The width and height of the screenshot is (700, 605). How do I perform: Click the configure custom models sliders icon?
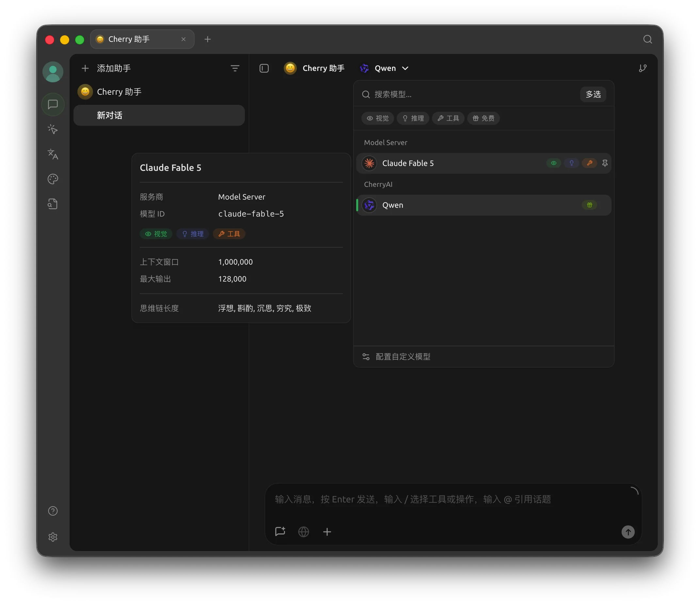[366, 357]
